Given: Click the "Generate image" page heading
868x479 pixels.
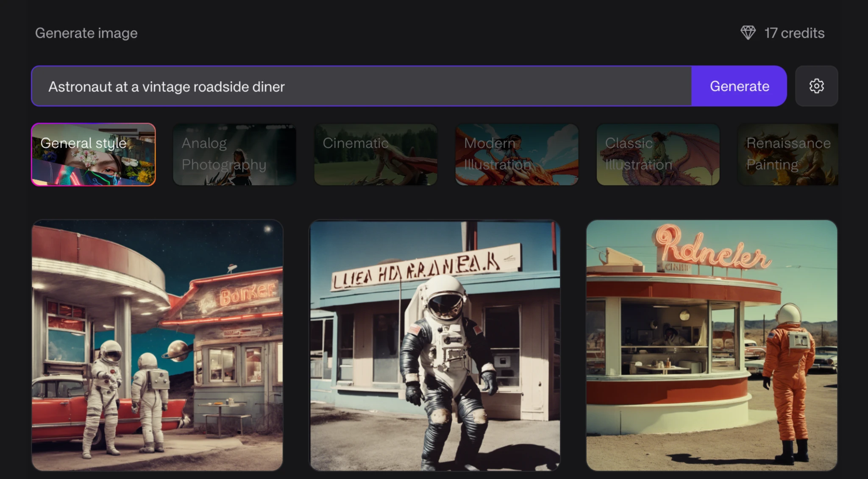Looking at the screenshot, I should coord(86,33).
